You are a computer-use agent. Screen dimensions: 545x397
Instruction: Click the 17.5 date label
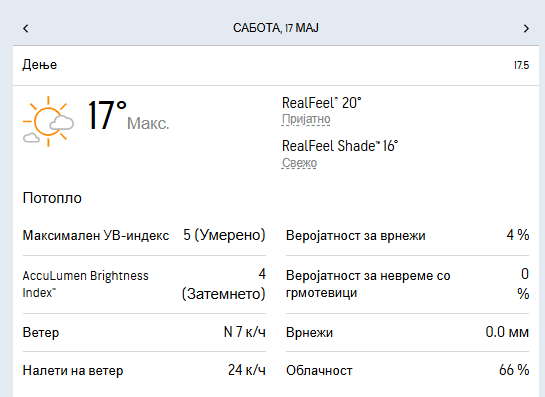click(x=521, y=65)
